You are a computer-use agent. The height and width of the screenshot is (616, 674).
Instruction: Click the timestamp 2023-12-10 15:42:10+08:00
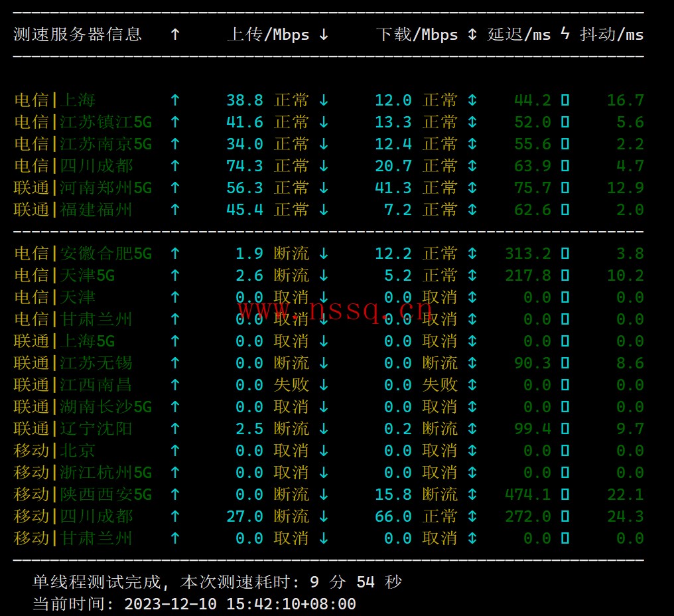click(x=240, y=605)
